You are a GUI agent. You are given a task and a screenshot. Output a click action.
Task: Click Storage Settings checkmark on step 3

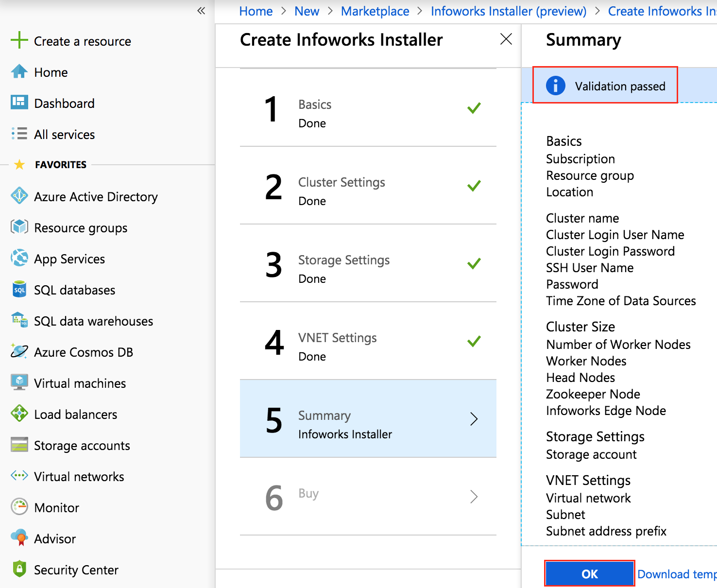[x=474, y=263]
